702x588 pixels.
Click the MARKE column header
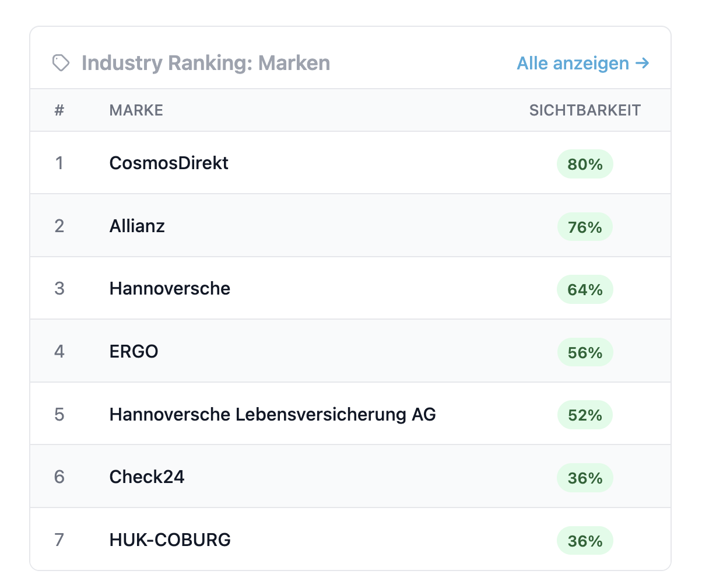tap(136, 110)
